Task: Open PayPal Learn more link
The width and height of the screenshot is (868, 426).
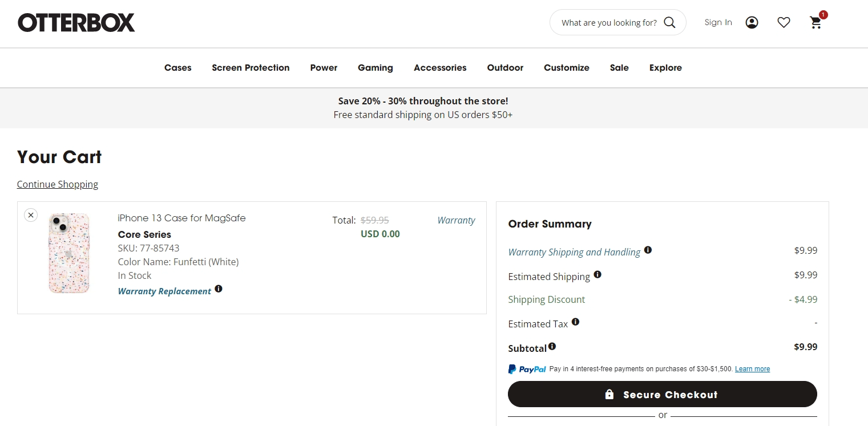Action: [752, 369]
